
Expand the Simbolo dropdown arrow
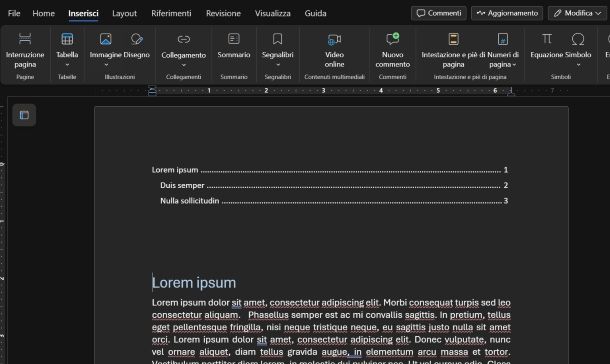point(578,65)
